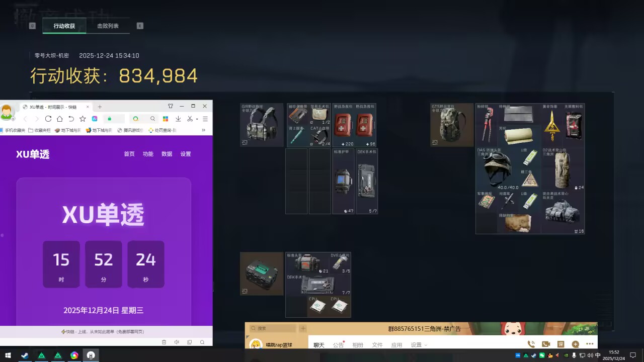Toggle the microphone icon in system tray
The width and height of the screenshot is (644, 362).
[574, 355]
